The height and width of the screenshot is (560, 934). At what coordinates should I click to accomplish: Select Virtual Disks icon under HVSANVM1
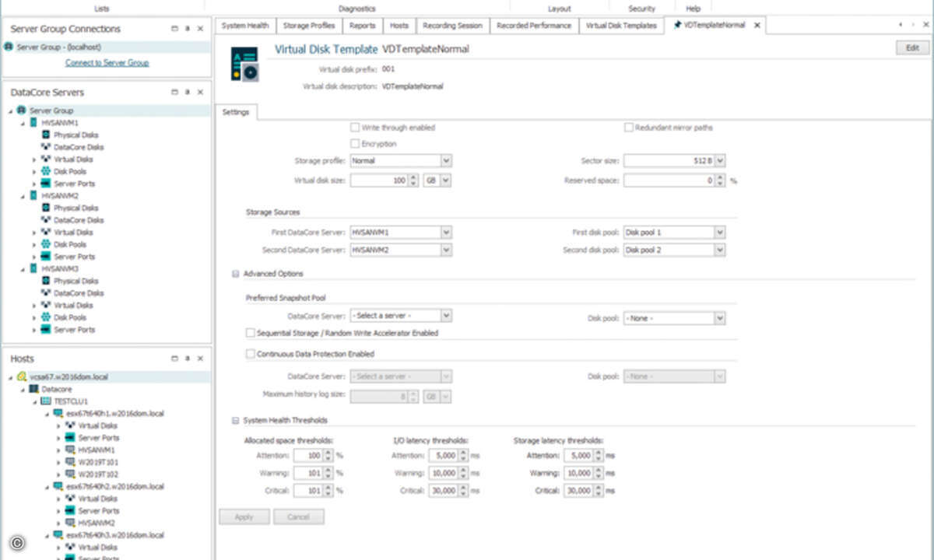tap(46, 159)
